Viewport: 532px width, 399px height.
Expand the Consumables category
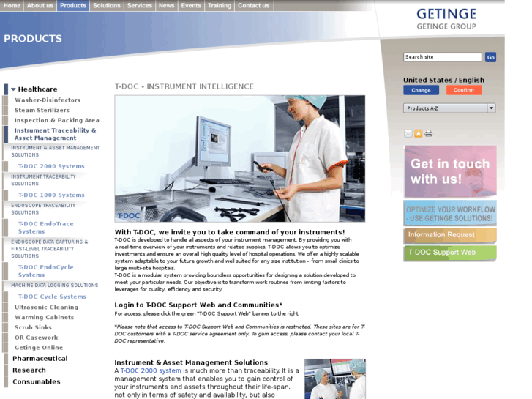coord(37,381)
